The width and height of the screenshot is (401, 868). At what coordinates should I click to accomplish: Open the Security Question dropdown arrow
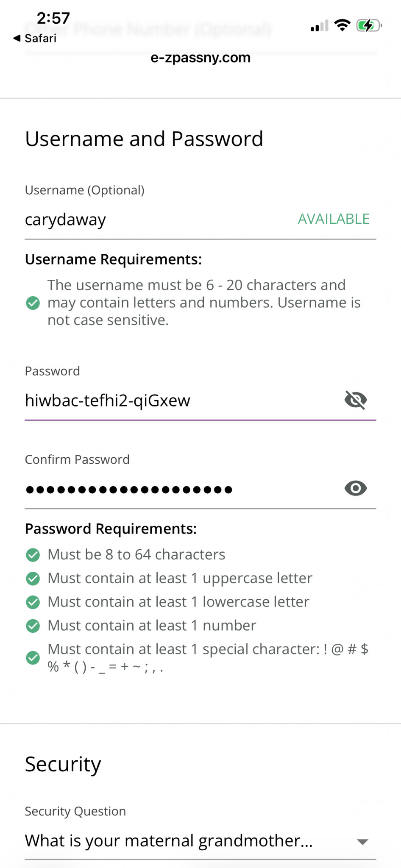pyautogui.click(x=362, y=842)
